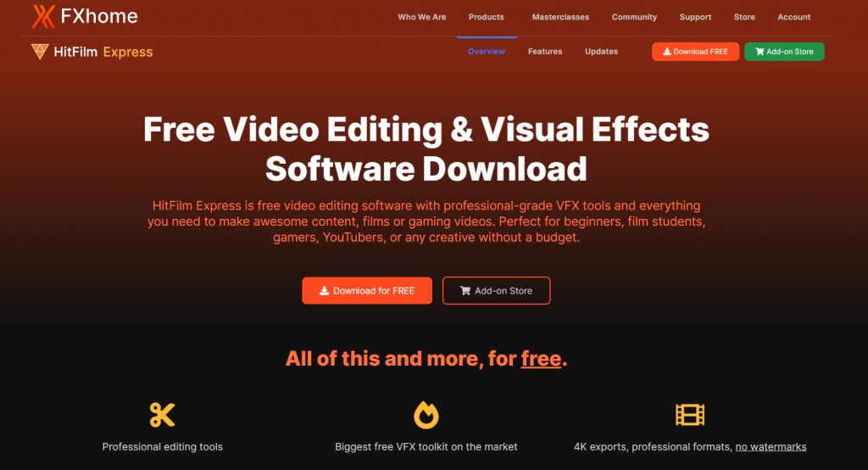Click the 'HitFilm Express' product name text
This screenshot has width=868, height=470.
[103, 52]
